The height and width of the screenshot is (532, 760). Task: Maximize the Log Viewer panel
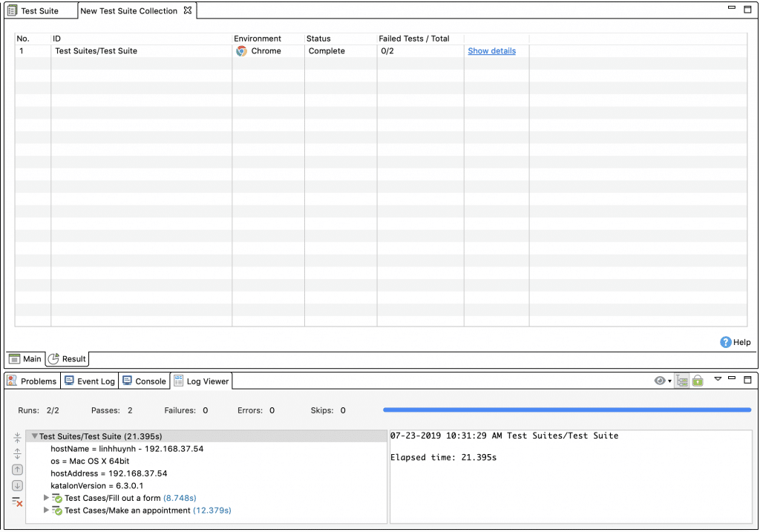pyautogui.click(x=747, y=379)
